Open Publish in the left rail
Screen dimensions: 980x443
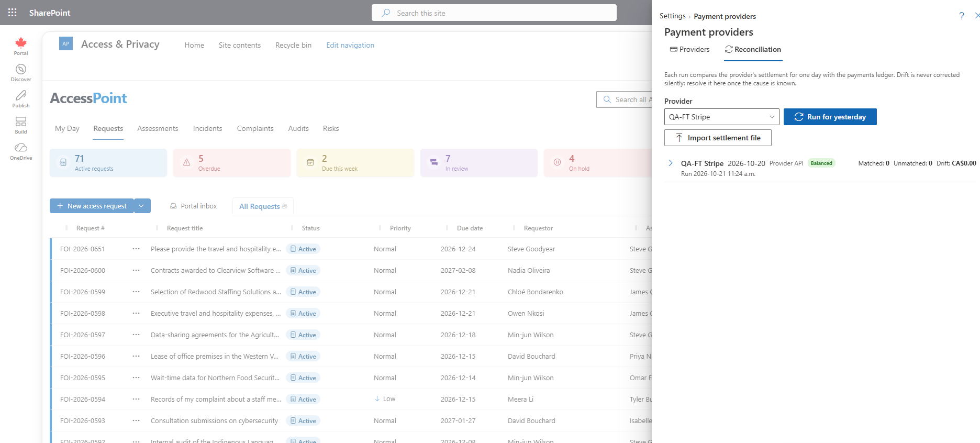(x=21, y=99)
